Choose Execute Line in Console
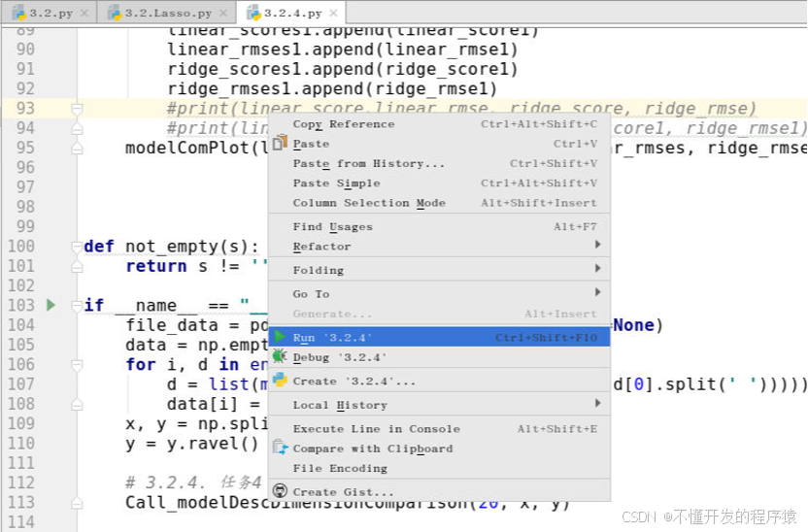Screen dimensions: 808x532 [x=439, y=428]
